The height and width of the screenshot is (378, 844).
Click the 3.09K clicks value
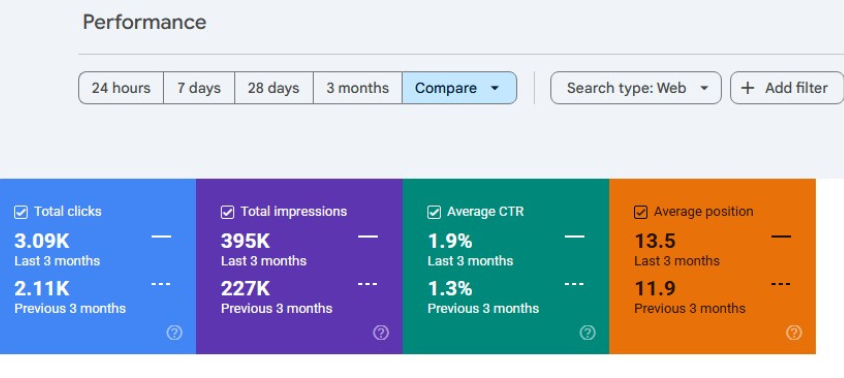click(x=42, y=241)
